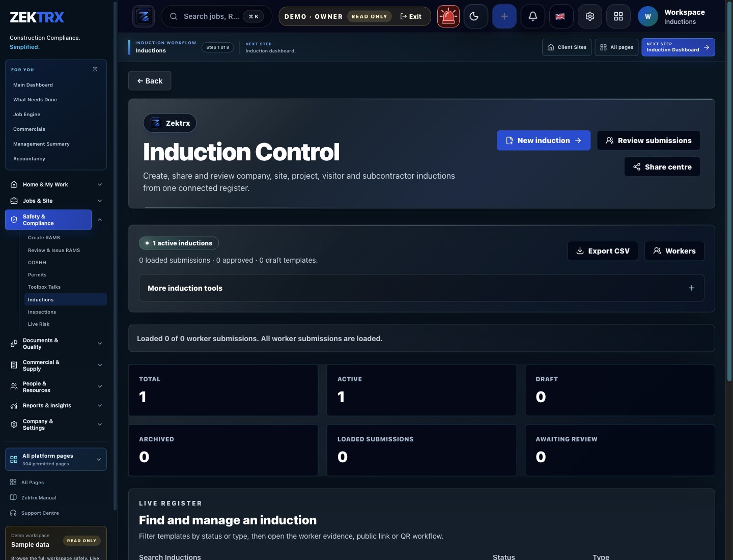
Task: Click the Zektrx badge above Induction Control
Action: click(170, 123)
